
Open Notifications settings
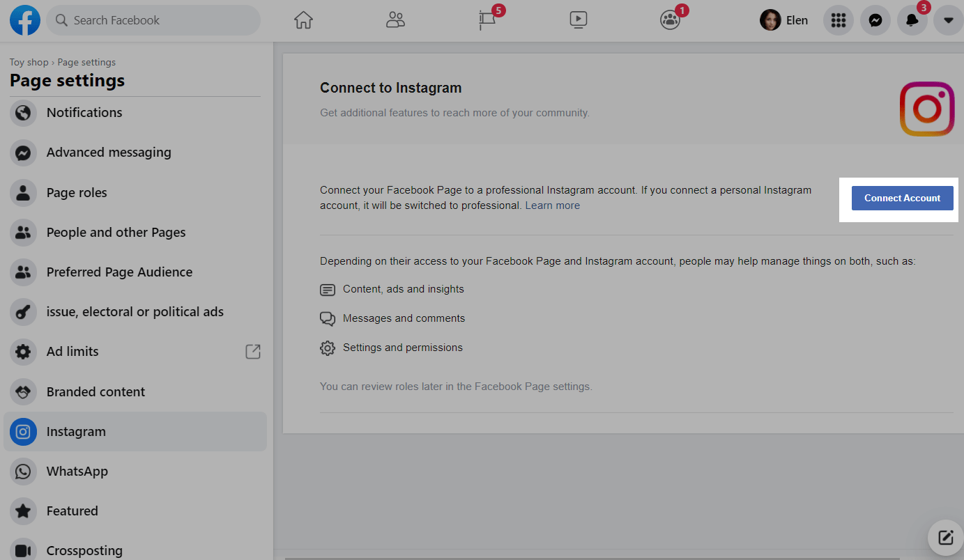click(x=135, y=113)
